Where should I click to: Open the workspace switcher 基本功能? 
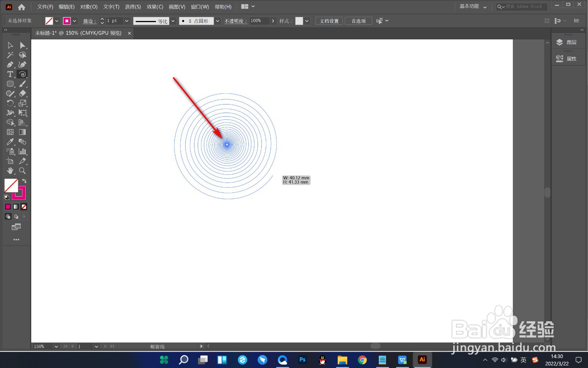click(473, 7)
